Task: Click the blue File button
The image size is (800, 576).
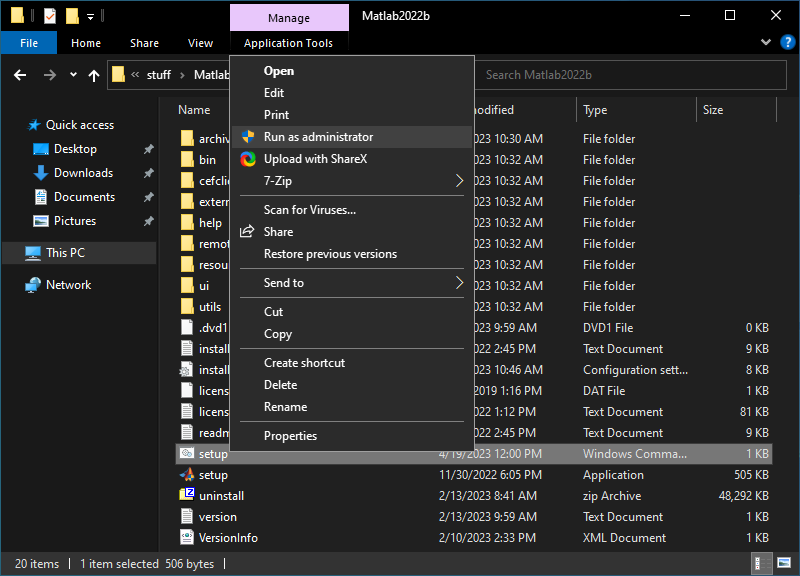Action: [29, 43]
